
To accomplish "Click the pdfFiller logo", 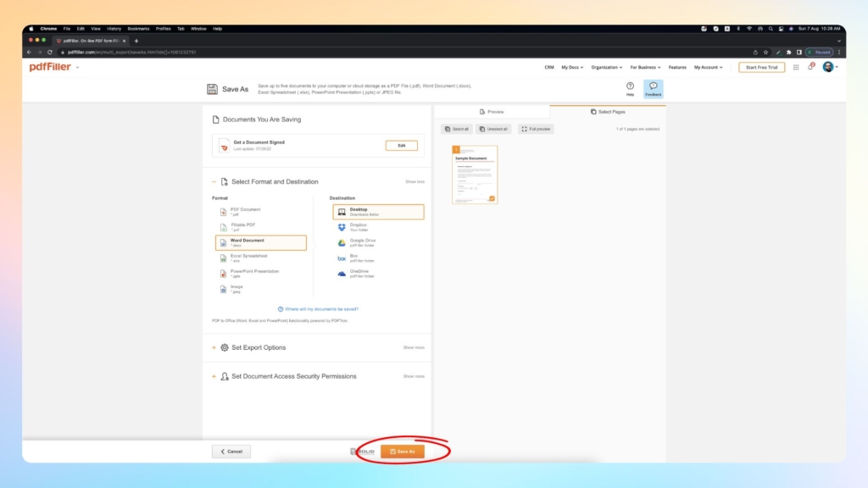I will pyautogui.click(x=50, y=67).
